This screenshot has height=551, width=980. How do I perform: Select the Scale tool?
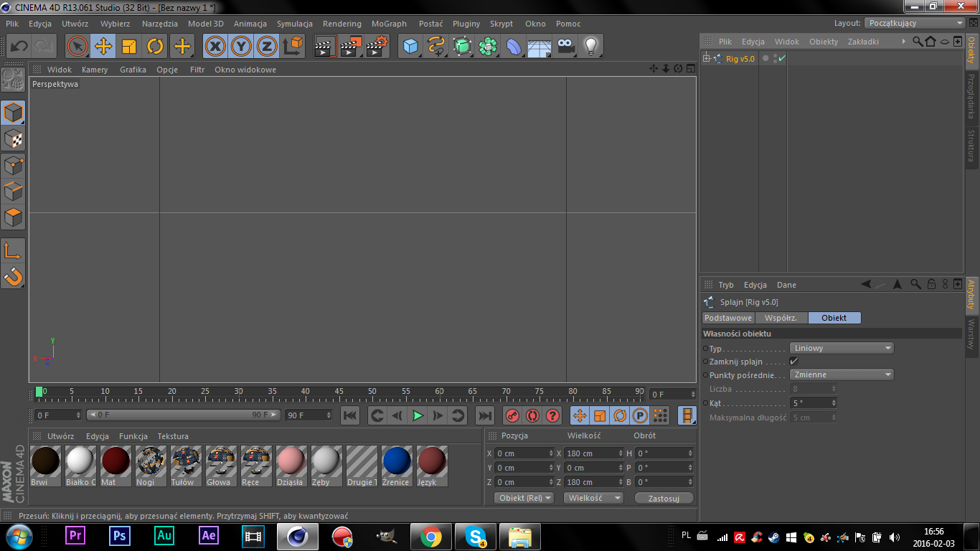coord(129,47)
